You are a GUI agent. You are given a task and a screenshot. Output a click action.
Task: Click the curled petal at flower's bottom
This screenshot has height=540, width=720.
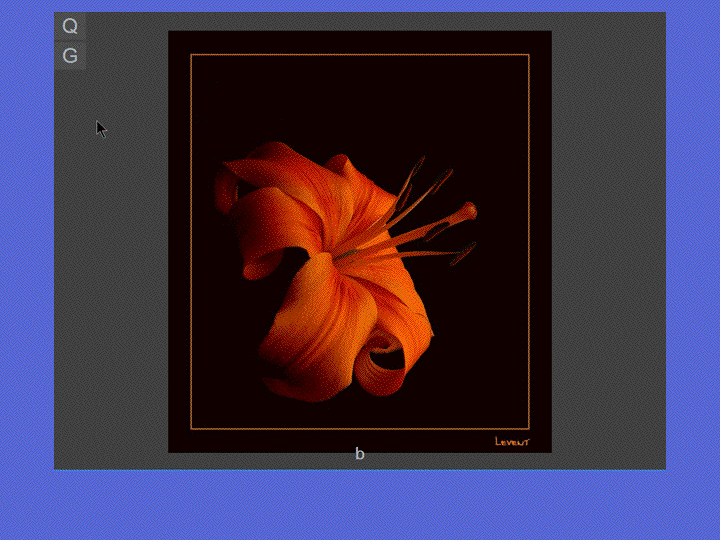pyautogui.click(x=385, y=365)
